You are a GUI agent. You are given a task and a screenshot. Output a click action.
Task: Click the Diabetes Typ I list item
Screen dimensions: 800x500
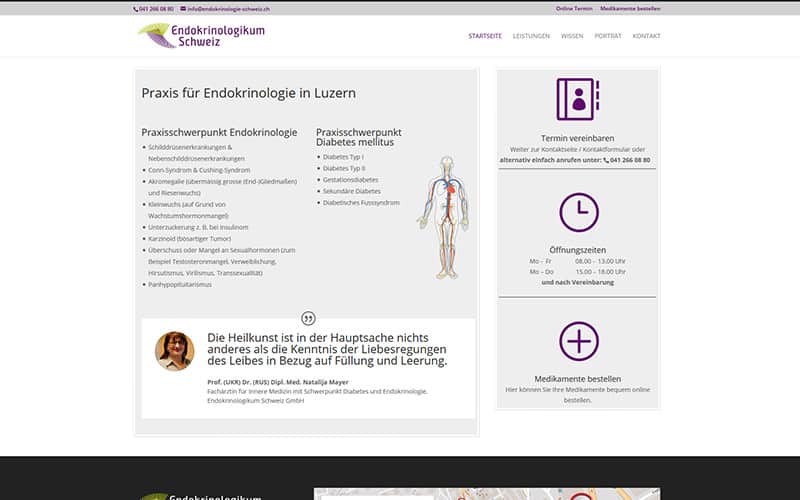343,157
